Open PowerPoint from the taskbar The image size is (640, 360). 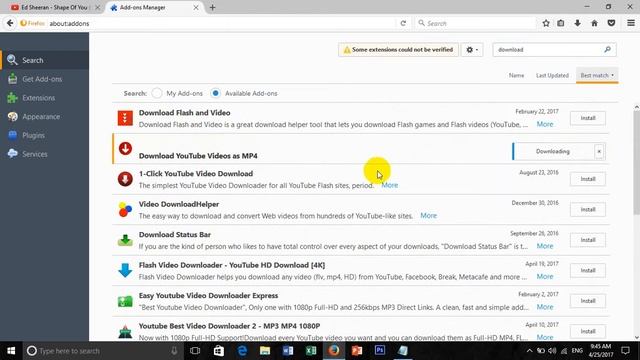tap(357, 351)
